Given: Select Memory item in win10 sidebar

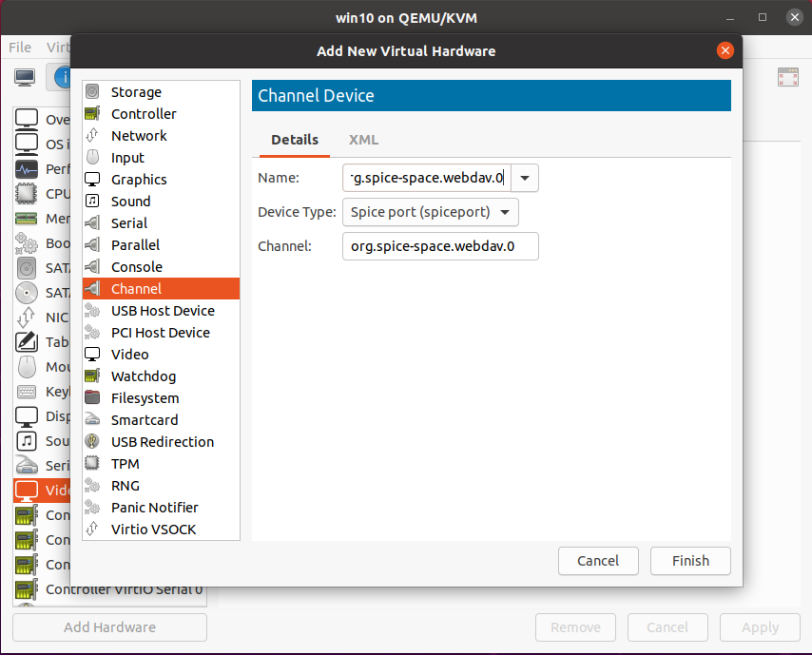Looking at the screenshot, I should [42, 219].
